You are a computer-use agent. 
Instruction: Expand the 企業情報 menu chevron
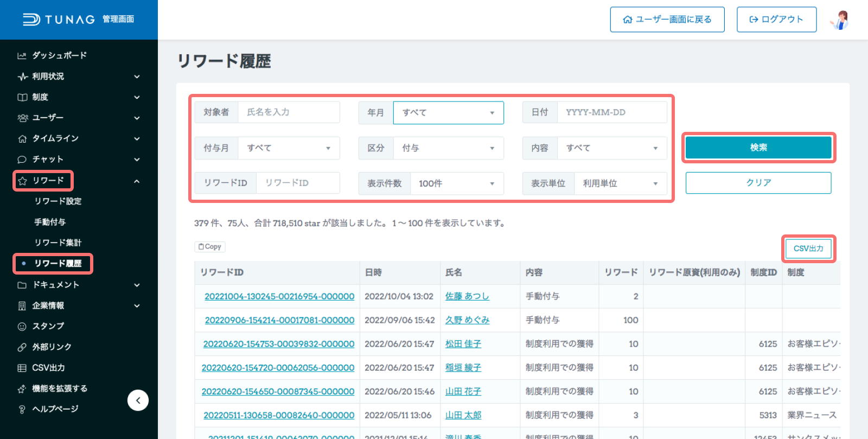(x=137, y=306)
